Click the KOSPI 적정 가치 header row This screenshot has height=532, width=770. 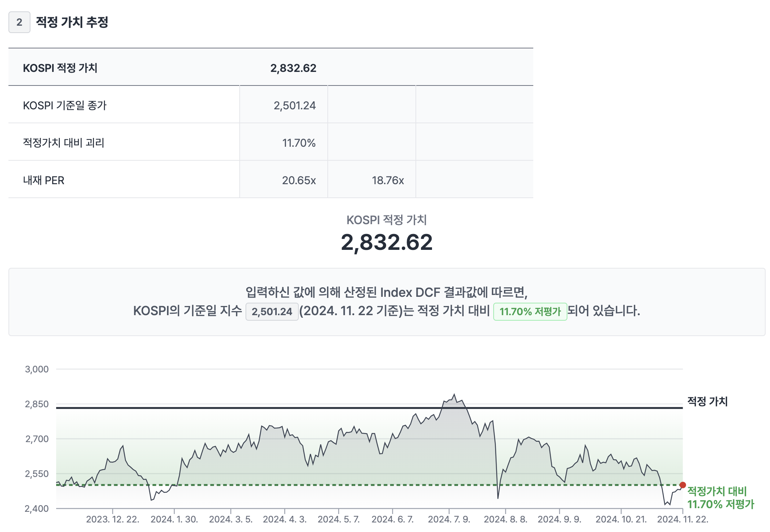60,68
